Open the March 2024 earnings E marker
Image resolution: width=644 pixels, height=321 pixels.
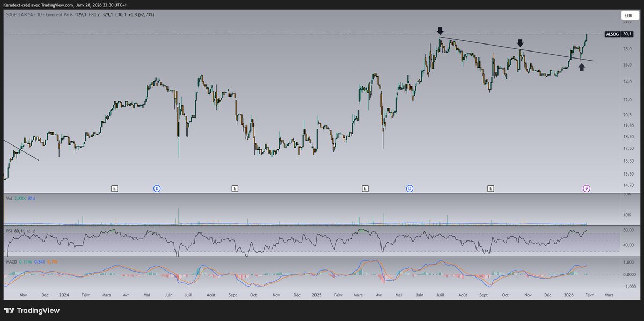(x=114, y=188)
